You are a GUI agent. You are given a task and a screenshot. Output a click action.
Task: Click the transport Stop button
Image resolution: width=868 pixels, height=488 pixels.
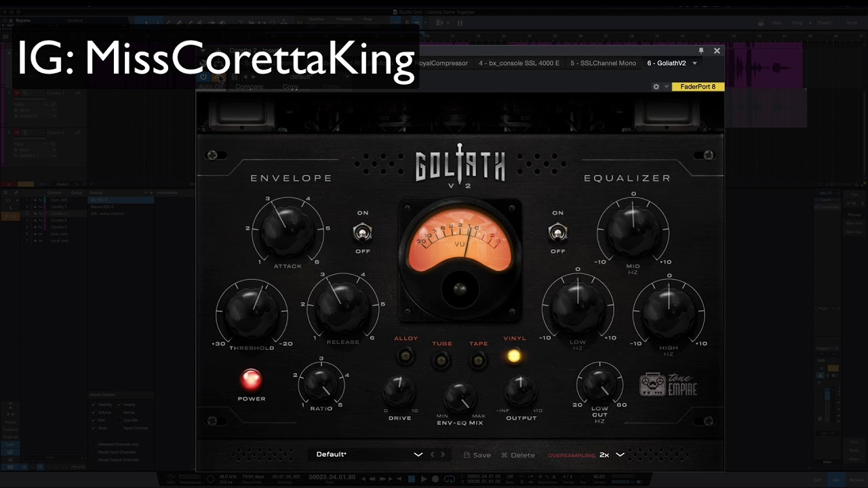[x=411, y=479]
